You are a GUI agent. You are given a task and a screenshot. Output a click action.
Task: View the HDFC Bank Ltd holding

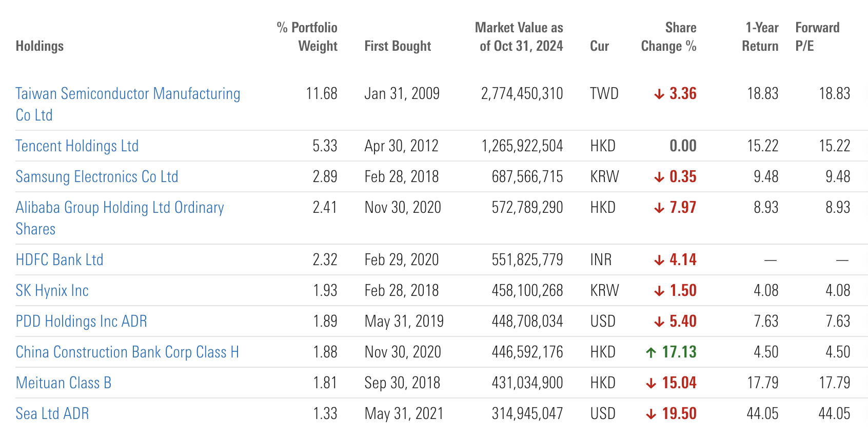click(60, 260)
